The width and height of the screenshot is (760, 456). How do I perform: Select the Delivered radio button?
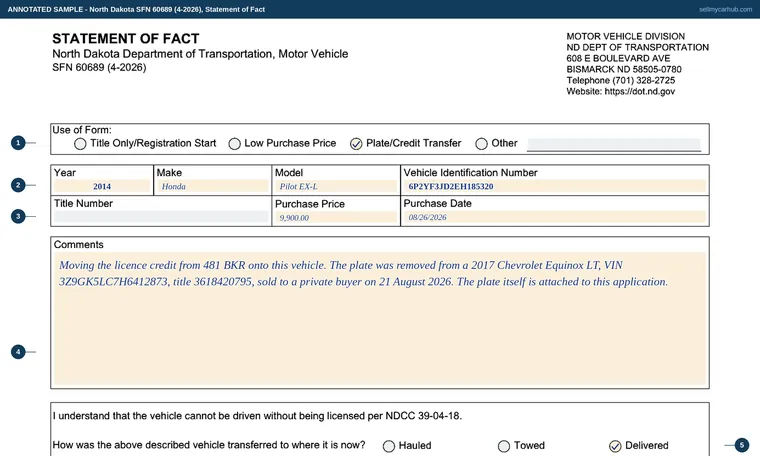coord(615,446)
